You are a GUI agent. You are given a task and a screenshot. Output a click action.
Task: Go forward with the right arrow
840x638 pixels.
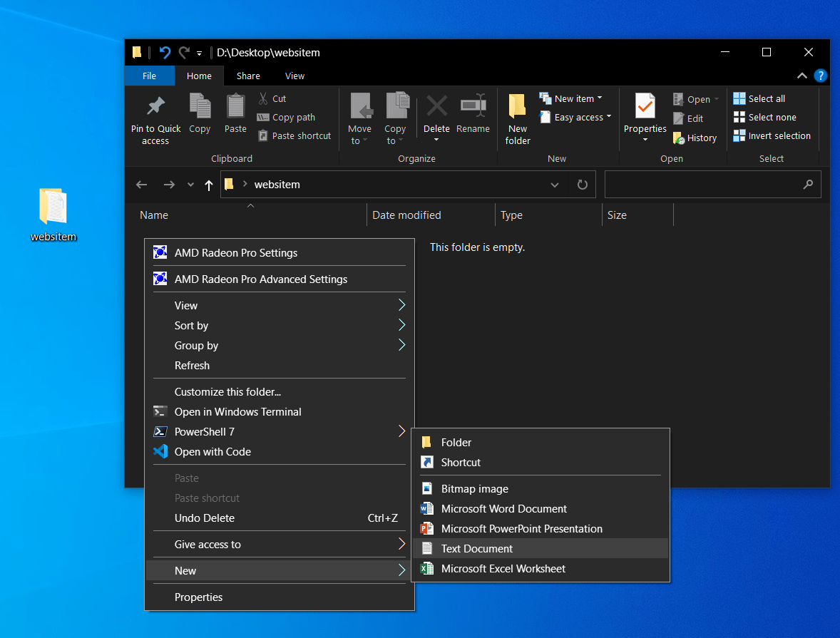pyautogui.click(x=169, y=185)
